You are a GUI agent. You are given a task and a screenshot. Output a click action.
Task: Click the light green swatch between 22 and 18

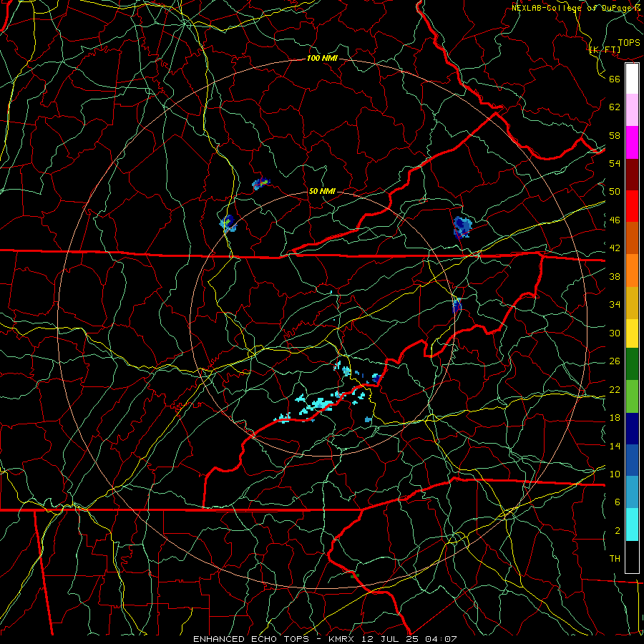tap(632, 396)
